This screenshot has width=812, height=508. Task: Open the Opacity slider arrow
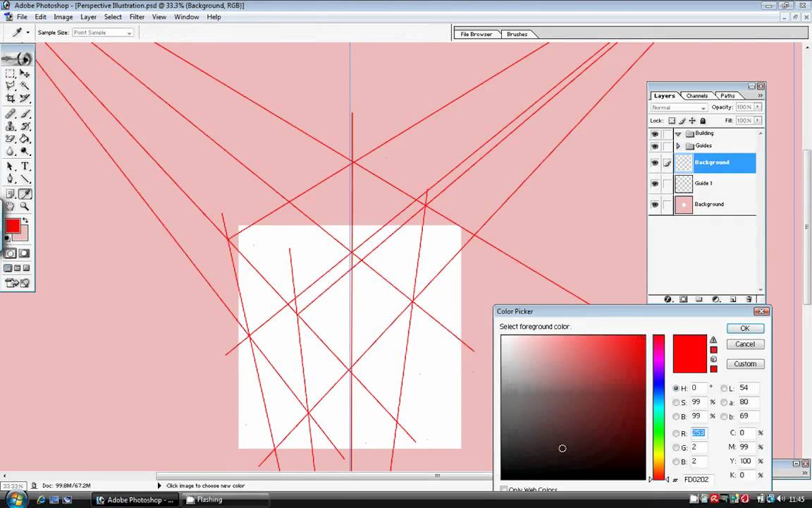(x=758, y=107)
